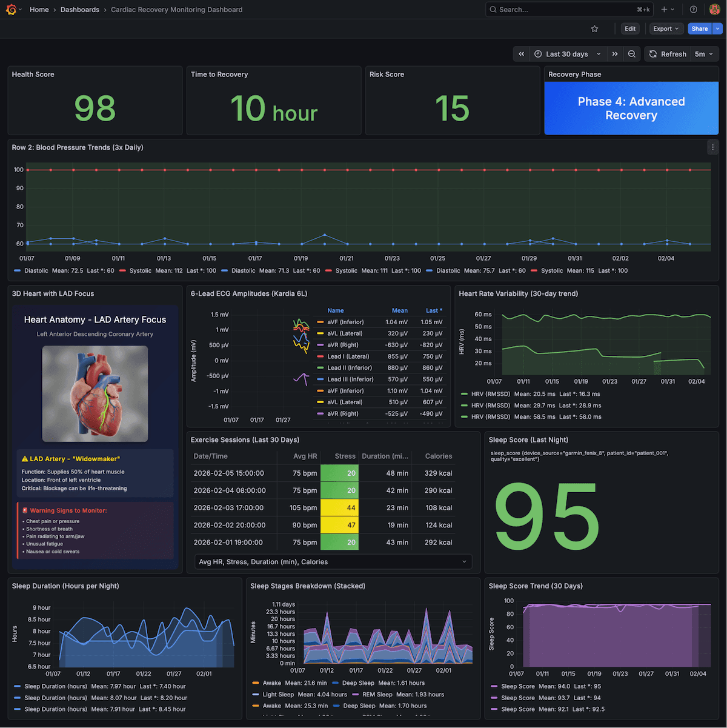This screenshot has height=728, width=727.
Task: Click the purple Sleep Score color swatch
Action: click(x=494, y=686)
